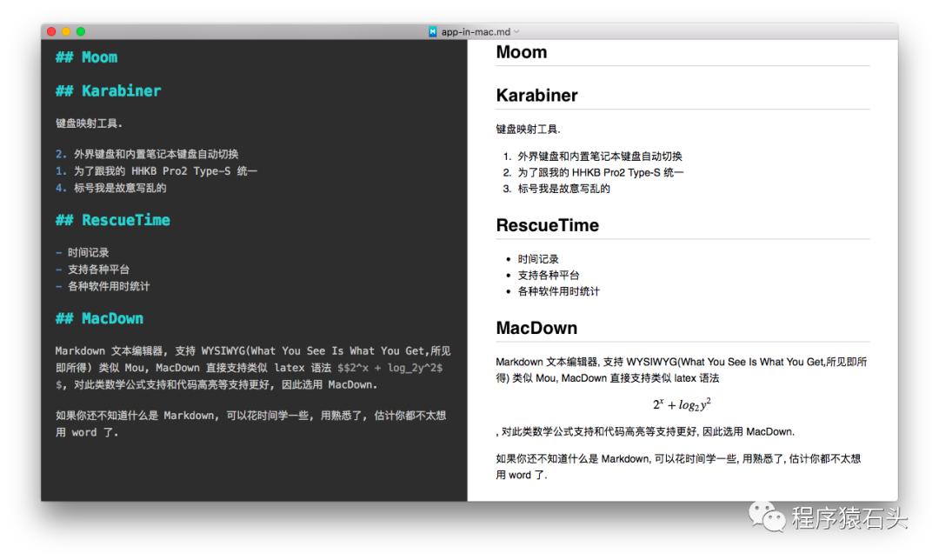939x560 pixels.
Task: Click the markdown file icon in title bar
Action: [x=432, y=32]
